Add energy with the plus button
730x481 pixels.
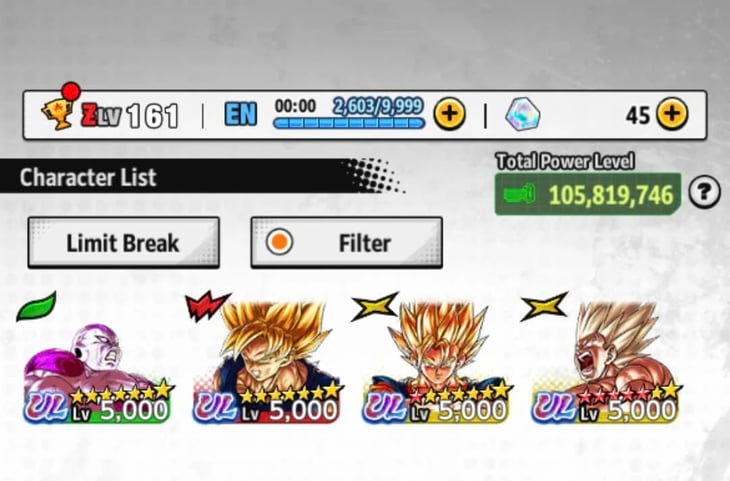(x=449, y=114)
